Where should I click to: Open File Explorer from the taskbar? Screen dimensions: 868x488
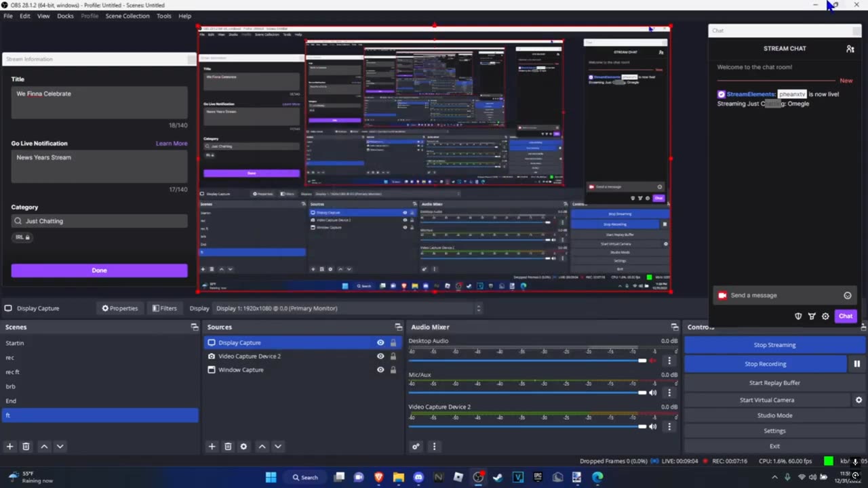coord(399,477)
